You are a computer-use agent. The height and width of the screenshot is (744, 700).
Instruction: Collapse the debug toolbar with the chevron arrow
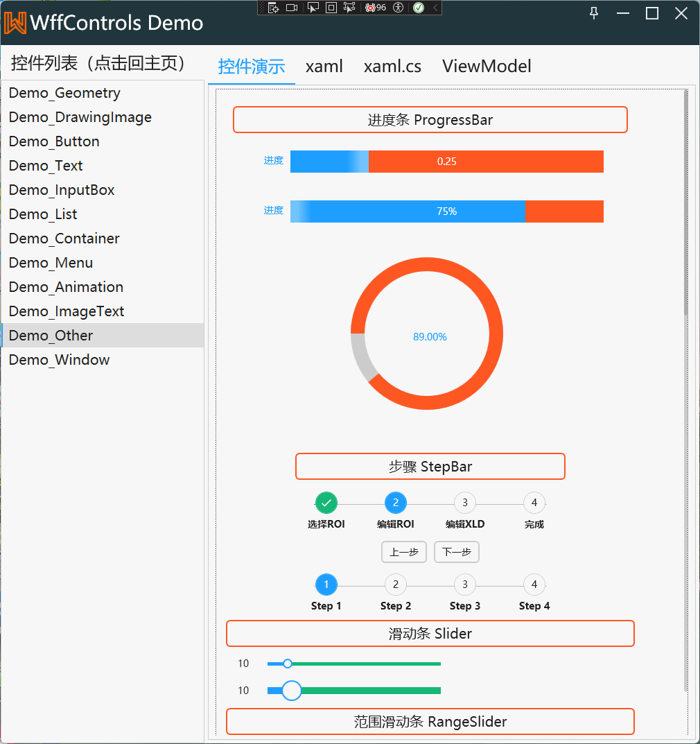click(435, 8)
